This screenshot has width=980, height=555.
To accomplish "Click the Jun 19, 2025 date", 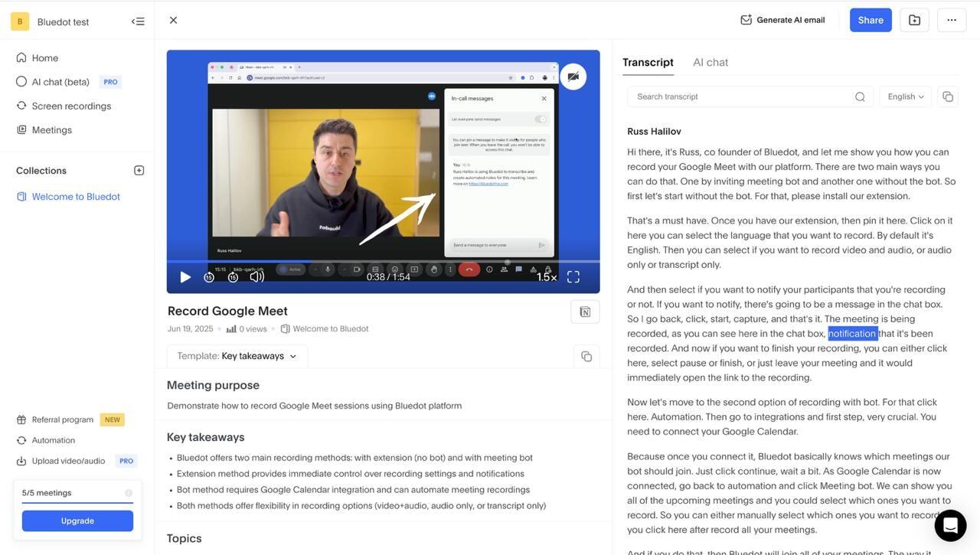I will pos(191,329).
